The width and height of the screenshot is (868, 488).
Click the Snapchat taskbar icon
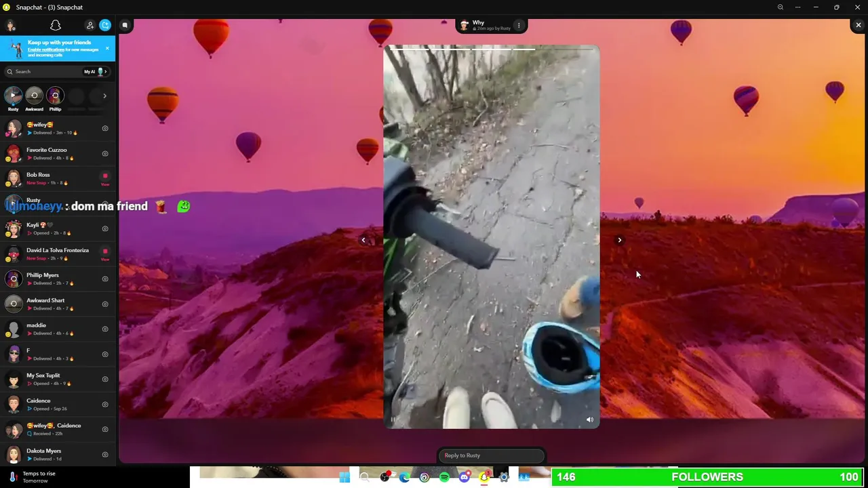point(484,477)
